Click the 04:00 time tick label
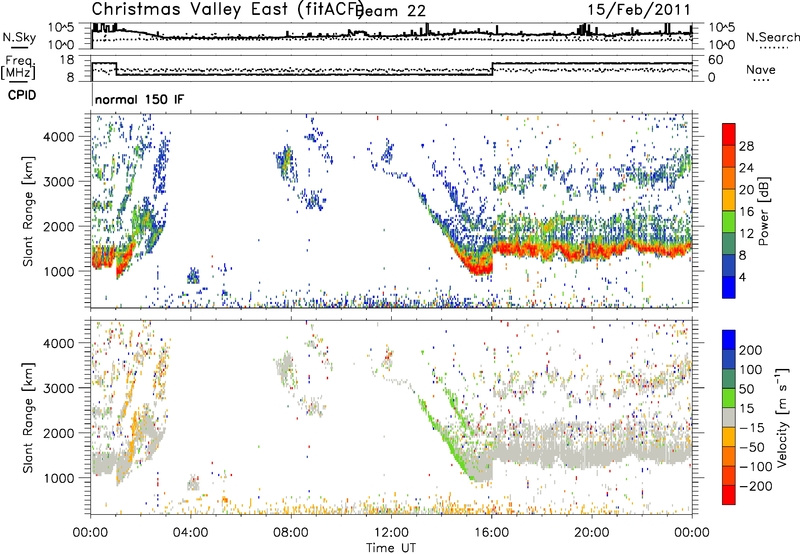Image resolution: width=800 pixels, height=554 pixels. (x=191, y=533)
